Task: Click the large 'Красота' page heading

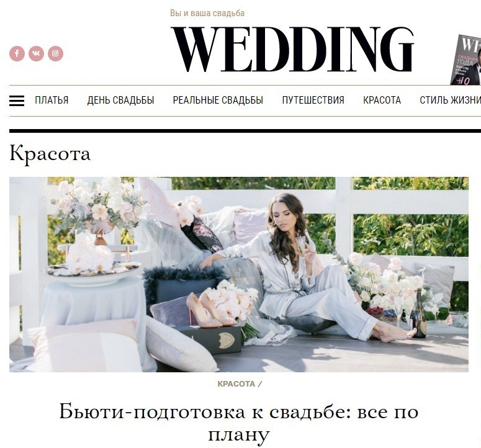Action: tap(50, 153)
